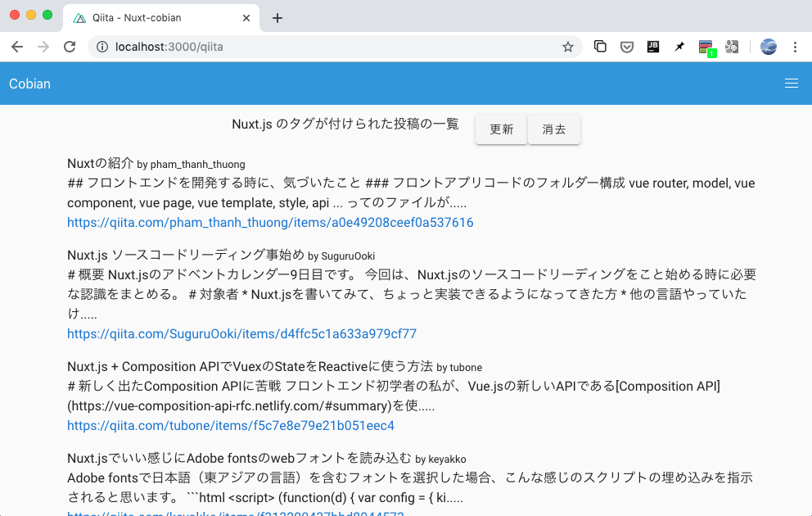Click the Composition API article title

click(x=250, y=366)
